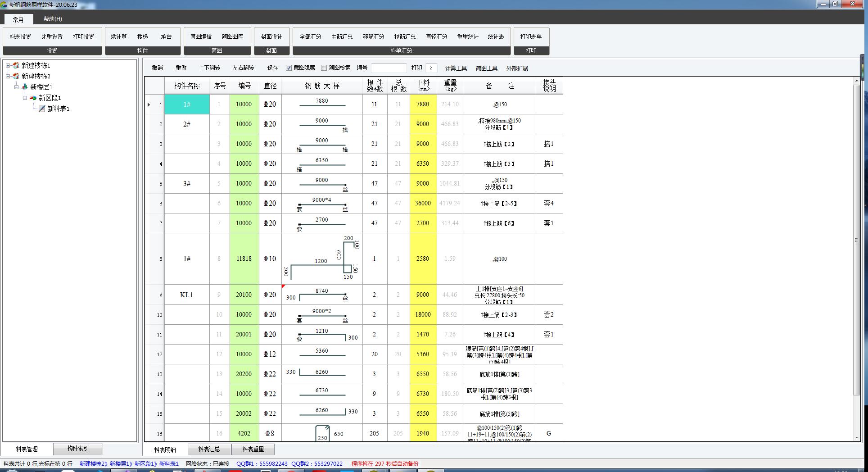Click the 4202 code cell

[244, 433]
